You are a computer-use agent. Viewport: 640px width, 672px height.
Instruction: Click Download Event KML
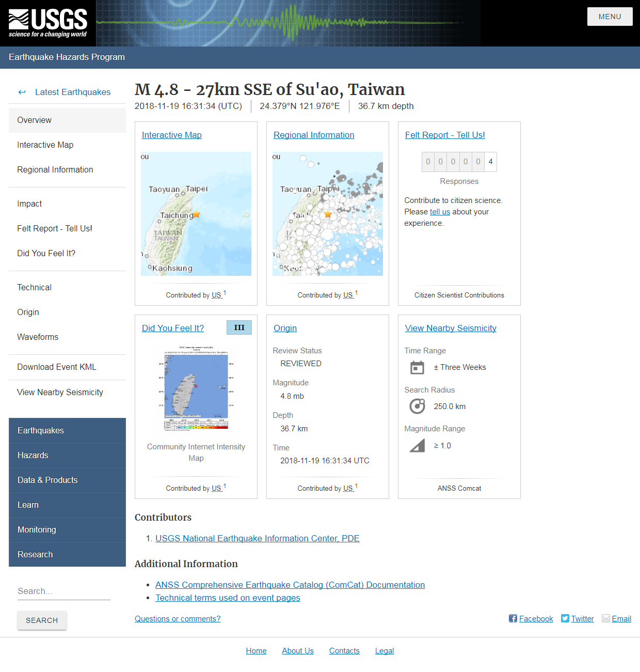tap(67, 367)
